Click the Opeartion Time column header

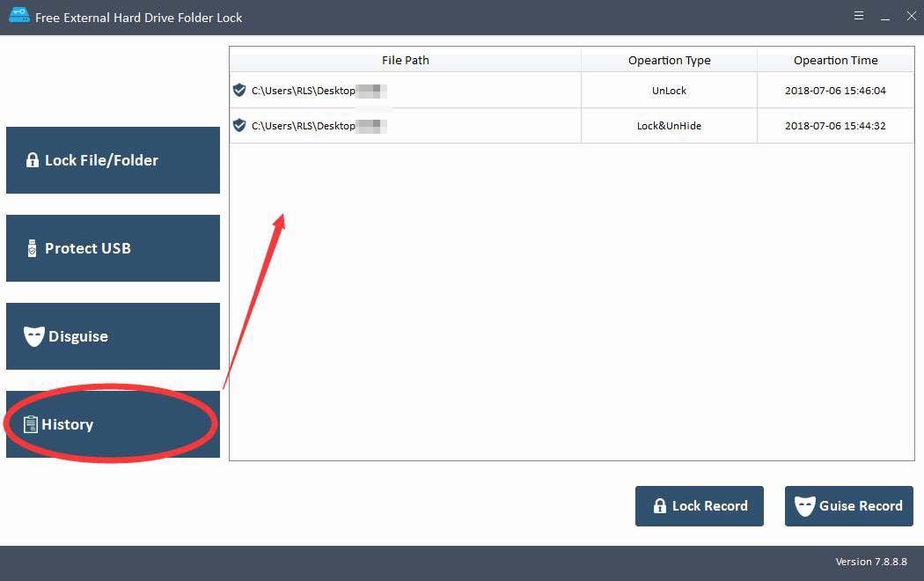(x=835, y=60)
